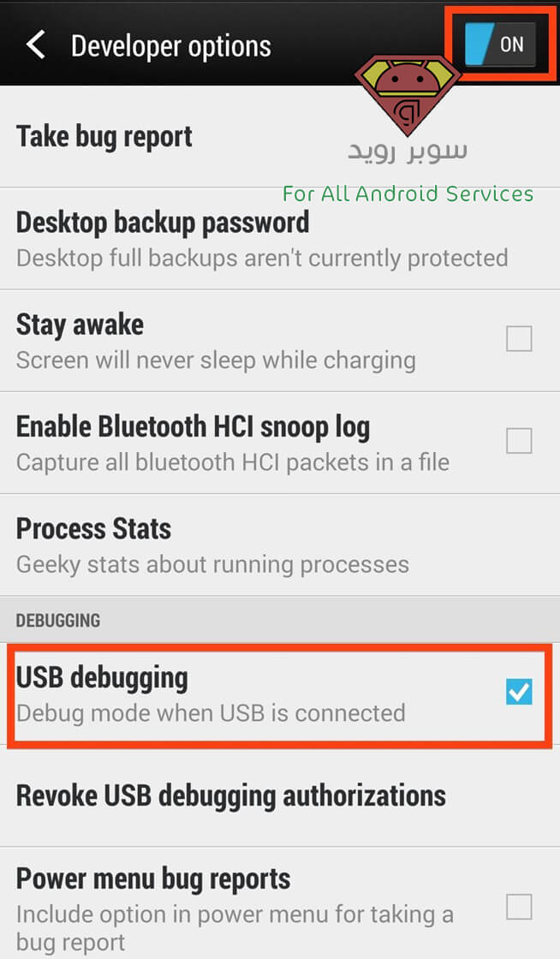Uncheck the USB debugging checkbox
Viewport: 560px width, 959px height.
click(x=519, y=692)
